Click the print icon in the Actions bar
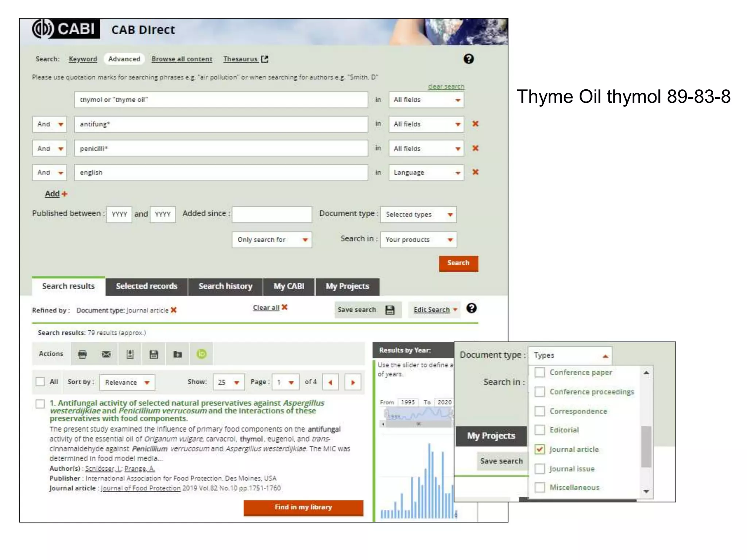This screenshot has height=560, width=747. click(82, 354)
